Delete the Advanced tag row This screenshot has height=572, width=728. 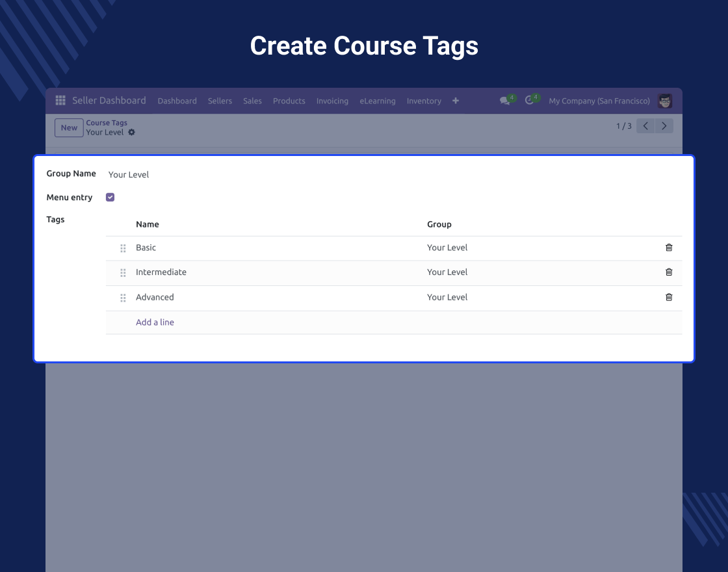(669, 297)
